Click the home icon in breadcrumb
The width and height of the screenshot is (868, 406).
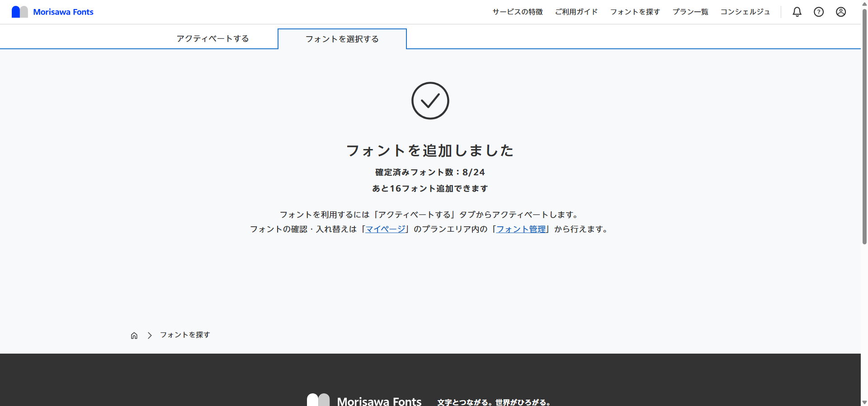(134, 336)
